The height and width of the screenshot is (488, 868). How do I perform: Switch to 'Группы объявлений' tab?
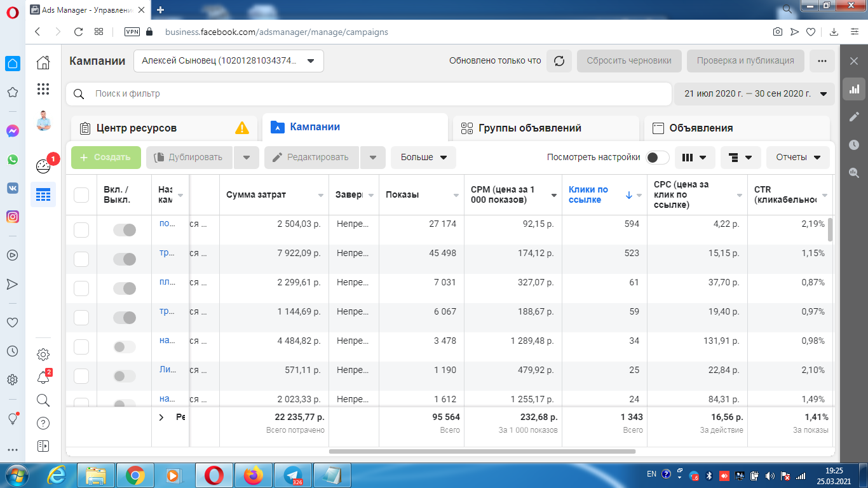[x=546, y=128]
